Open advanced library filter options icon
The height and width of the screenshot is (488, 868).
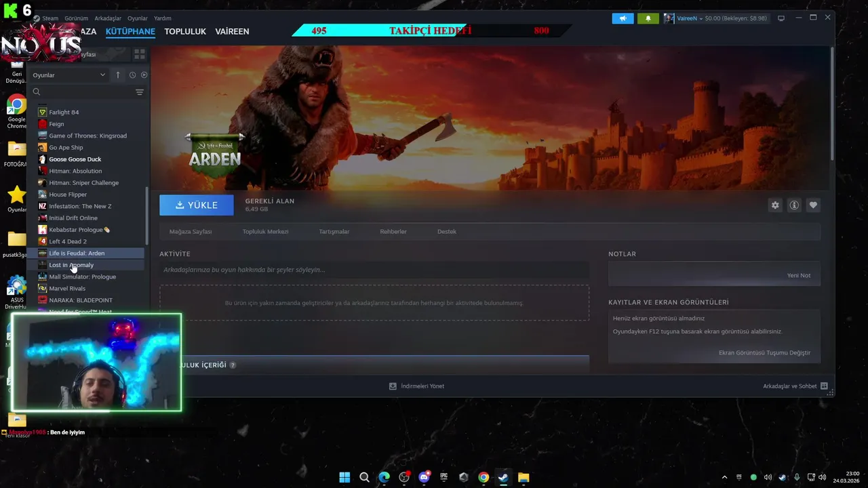click(x=140, y=92)
